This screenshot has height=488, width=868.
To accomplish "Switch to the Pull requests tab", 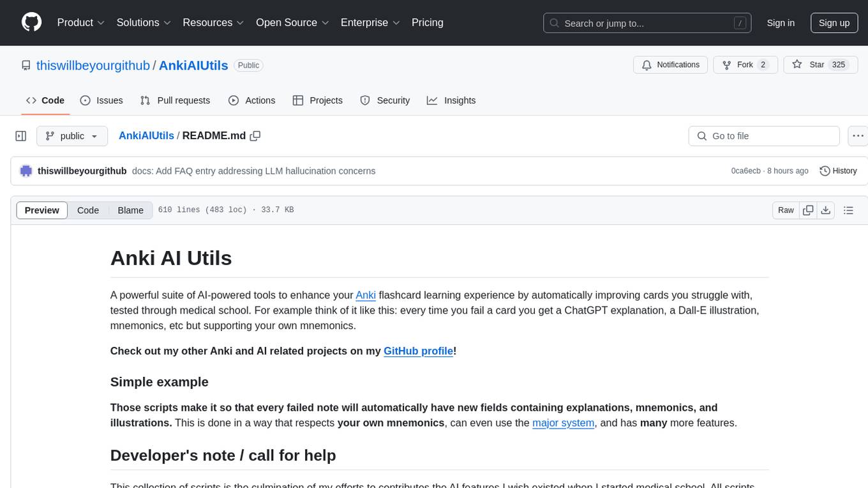I will pos(175,100).
